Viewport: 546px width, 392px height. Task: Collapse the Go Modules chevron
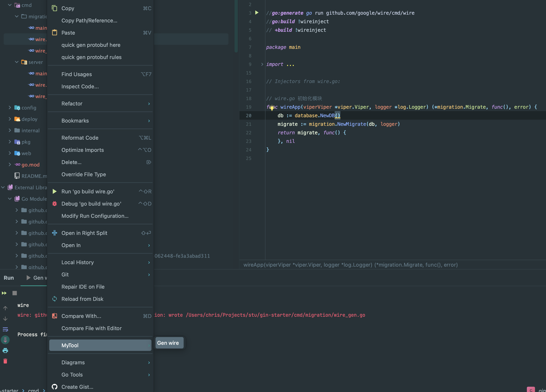coord(10,198)
